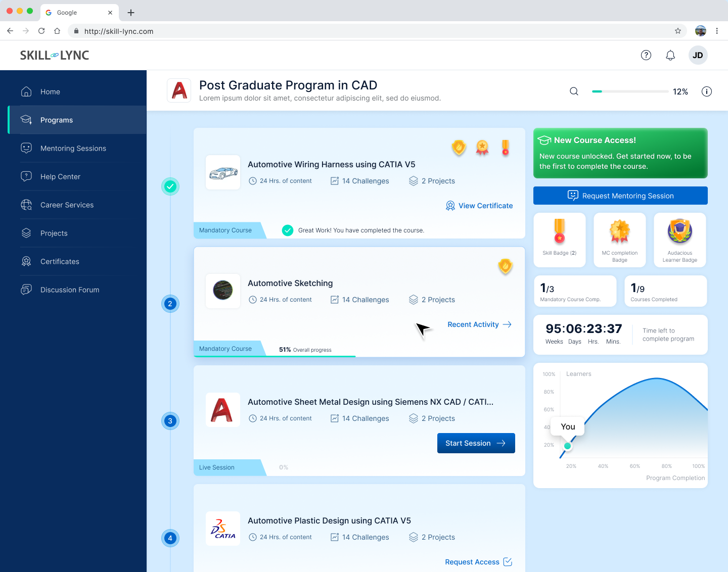Screen dimensions: 728x572
Task: Click View Certificate link
Action: tap(479, 206)
